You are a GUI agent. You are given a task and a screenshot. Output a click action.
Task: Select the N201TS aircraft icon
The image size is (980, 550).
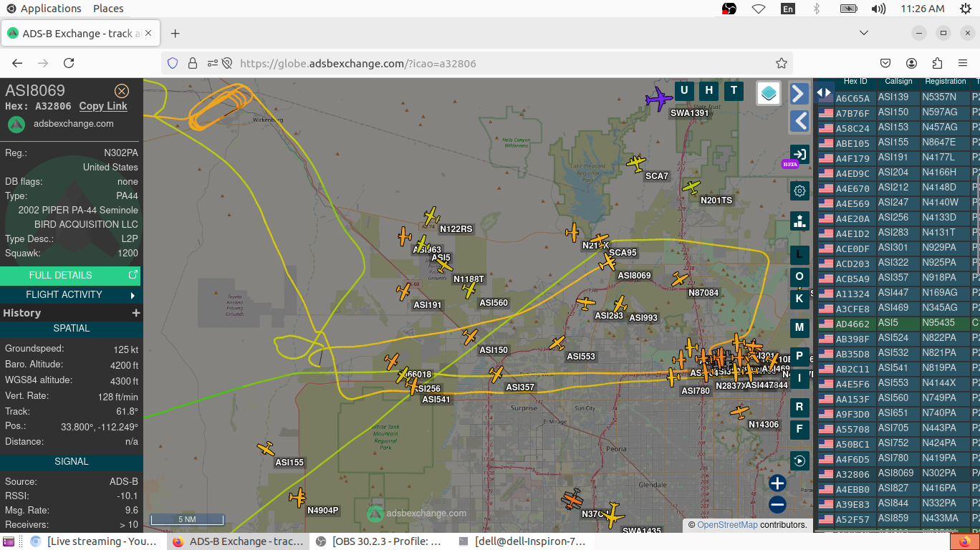tap(691, 188)
